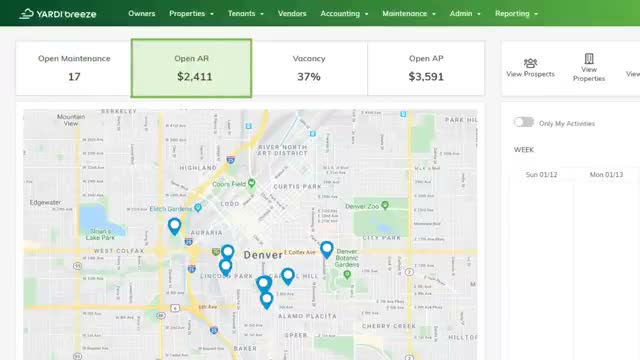Expand the Maintenance dropdown menu
Image resolution: width=640 pixels, height=360 pixels.
[x=409, y=13]
